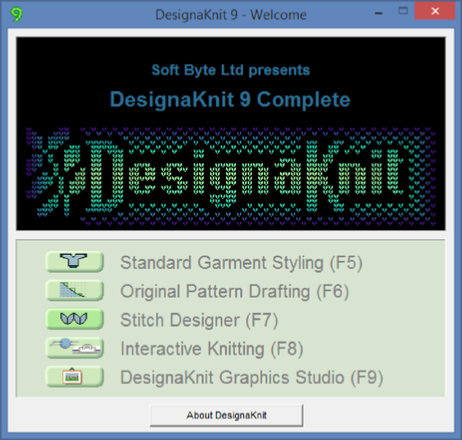Start Interactive Knitting carriage icon button
The width and height of the screenshot is (462, 440).
click(74, 347)
